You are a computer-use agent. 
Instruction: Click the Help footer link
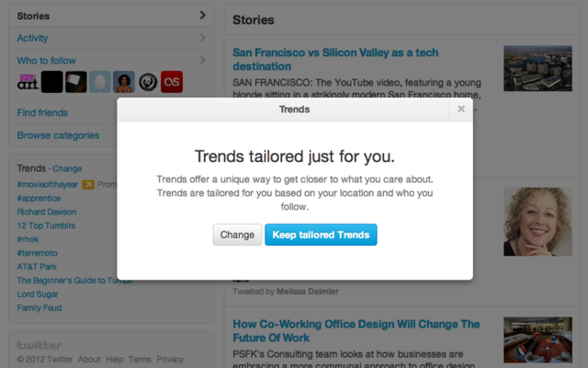[x=114, y=360]
